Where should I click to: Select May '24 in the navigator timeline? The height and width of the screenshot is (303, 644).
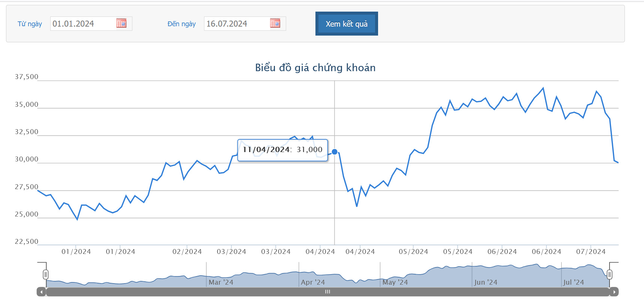click(395, 282)
